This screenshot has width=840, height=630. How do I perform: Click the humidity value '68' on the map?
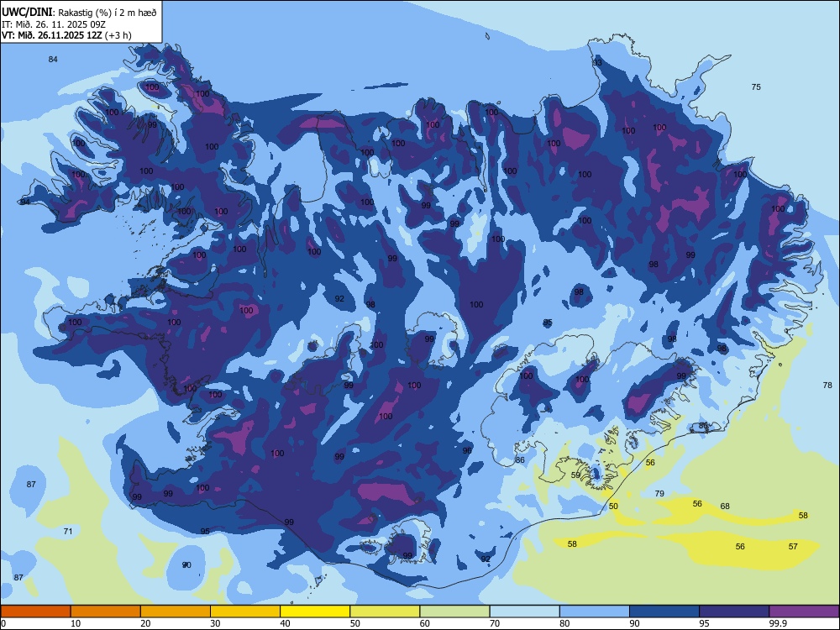725,506
